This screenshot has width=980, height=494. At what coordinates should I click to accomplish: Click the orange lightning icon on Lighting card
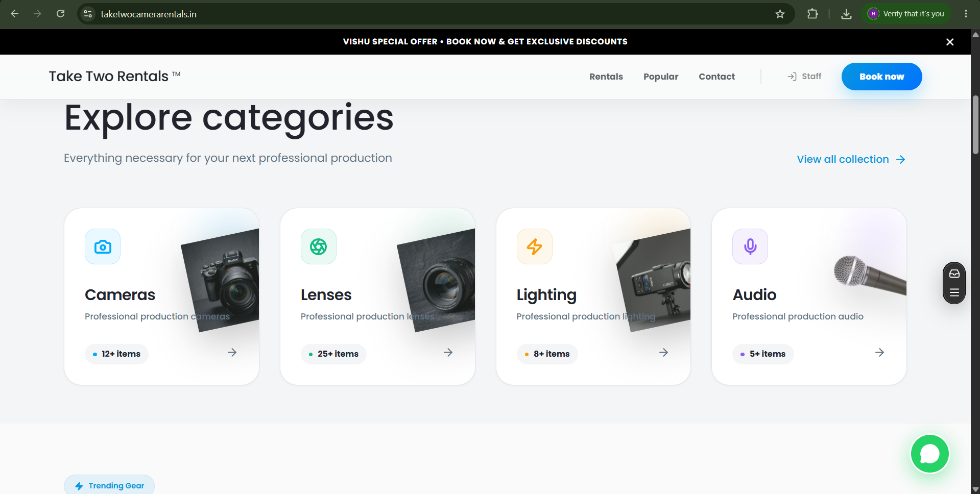(x=535, y=246)
